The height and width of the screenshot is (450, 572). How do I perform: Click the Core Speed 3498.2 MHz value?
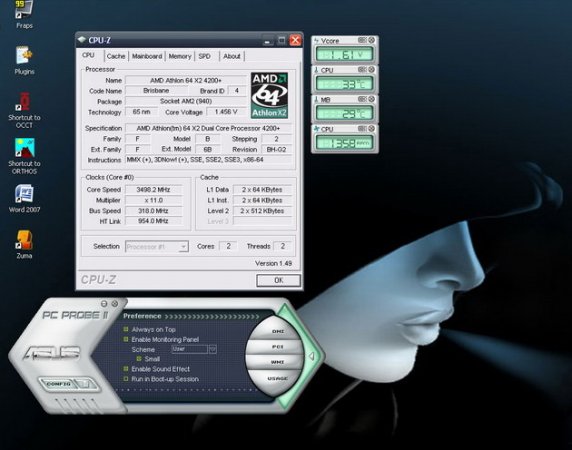[x=153, y=190]
